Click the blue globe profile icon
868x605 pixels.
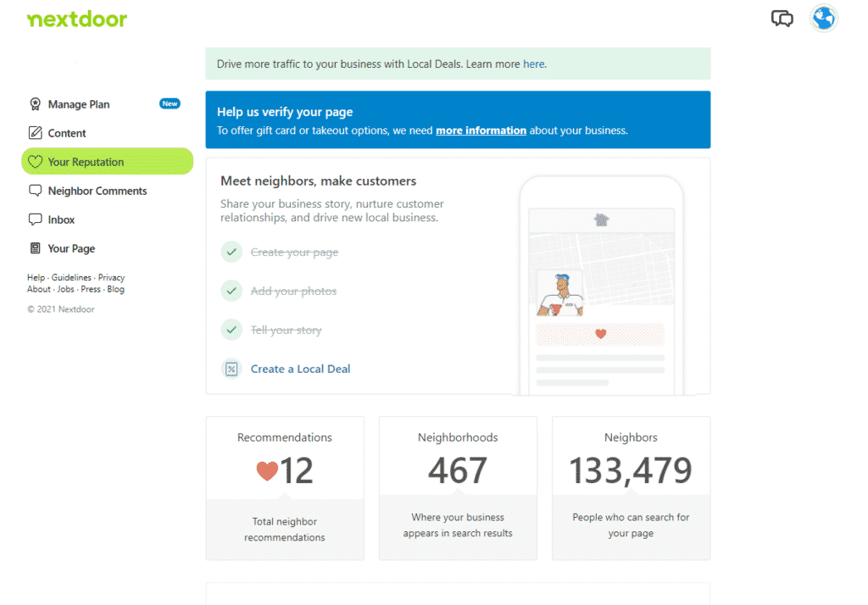pyautogui.click(x=823, y=18)
